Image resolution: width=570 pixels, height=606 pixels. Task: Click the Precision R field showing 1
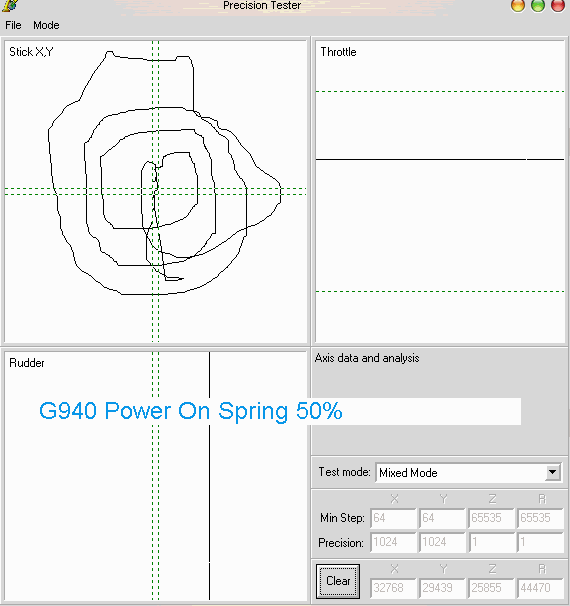541,542
